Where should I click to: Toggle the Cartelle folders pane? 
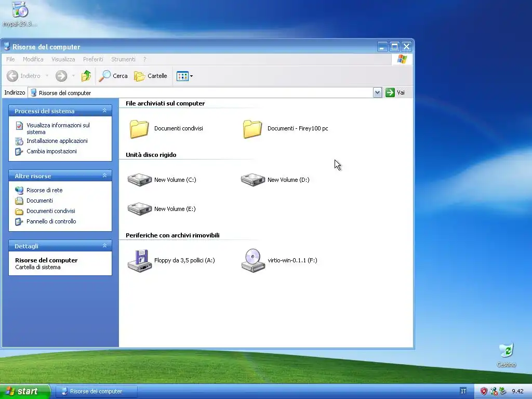point(151,76)
